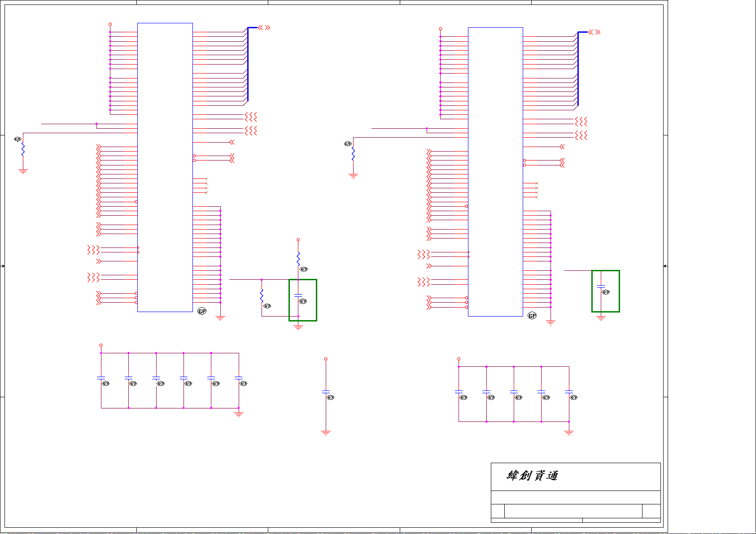Click the power pin above the six-capacitor bank
This screenshot has width=756, height=534.
[101, 345]
